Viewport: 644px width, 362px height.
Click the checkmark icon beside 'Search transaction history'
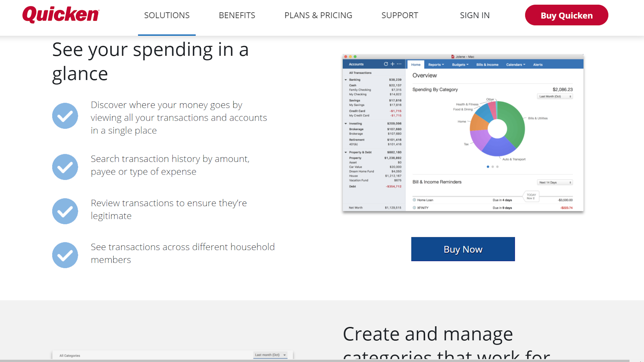[65, 167]
